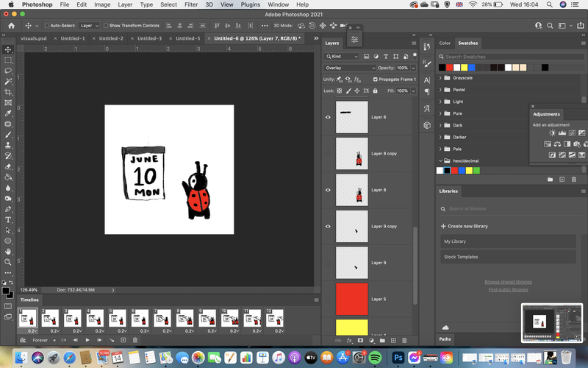Select the Brush tool
The image size is (588, 368).
coord(8,135)
